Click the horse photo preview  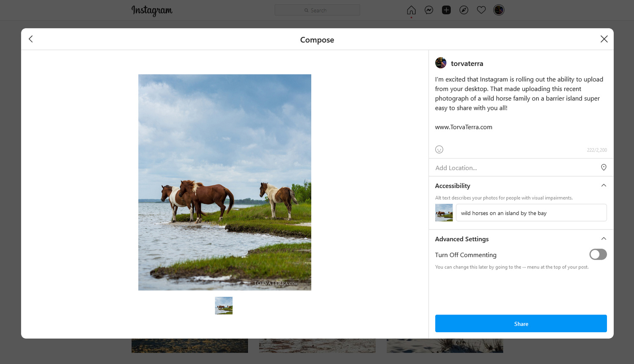point(225,182)
